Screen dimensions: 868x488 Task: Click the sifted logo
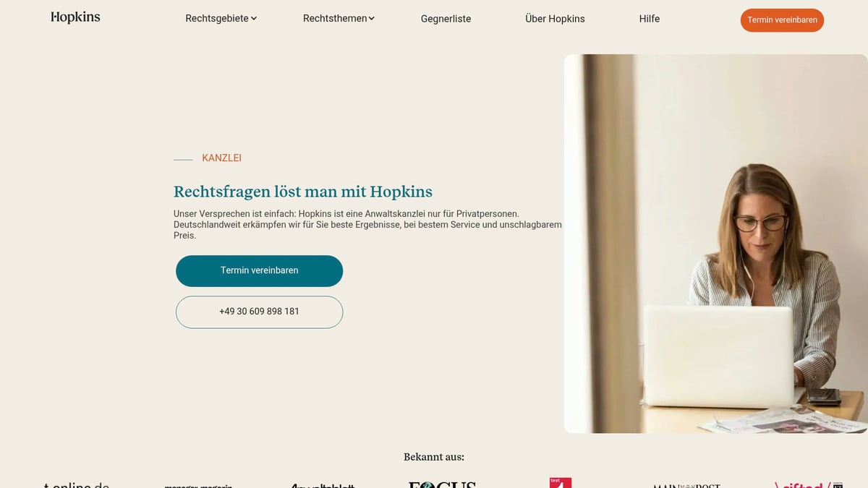(x=803, y=485)
